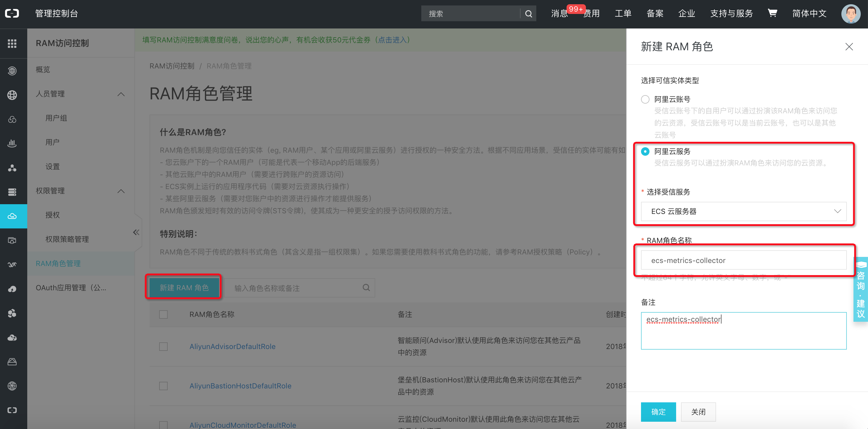868x429 pixels.
Task: Click the server stack icon in left rail
Action: pos(12,192)
